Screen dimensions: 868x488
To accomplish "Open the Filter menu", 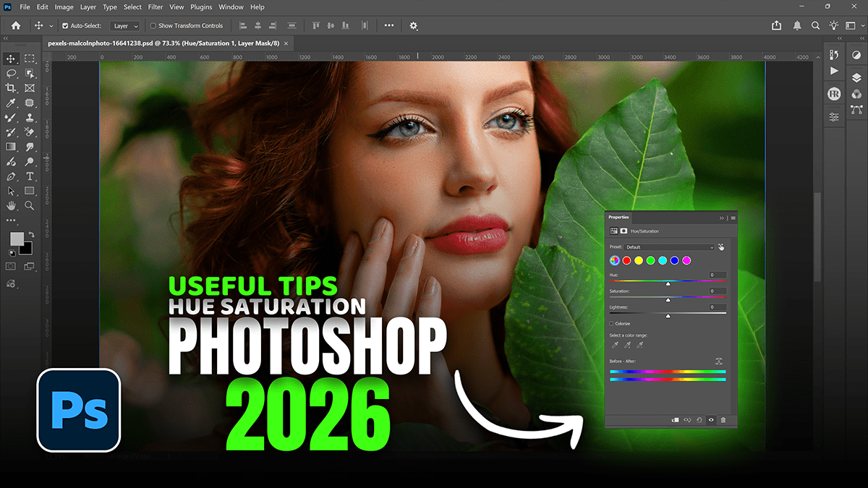I will tap(156, 7).
